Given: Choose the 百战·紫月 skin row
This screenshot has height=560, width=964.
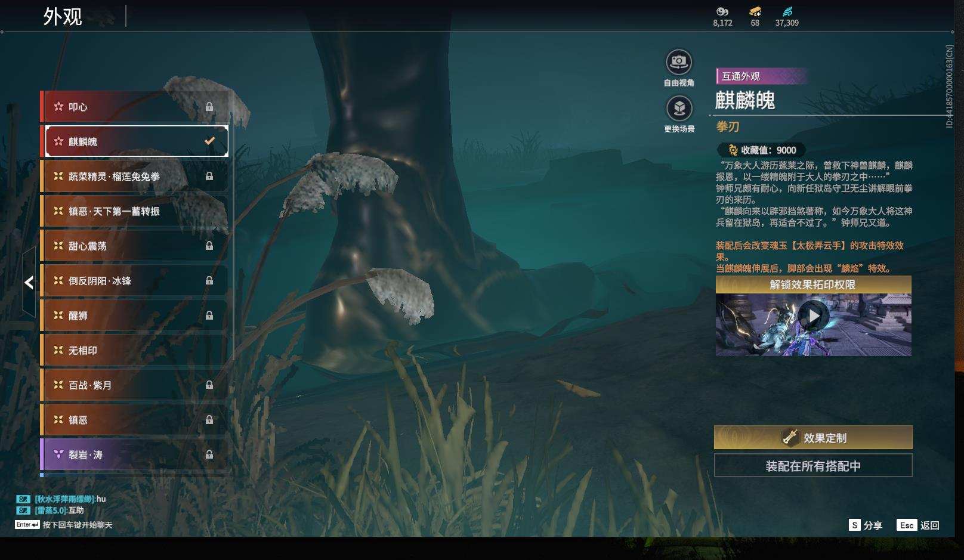Looking at the screenshot, I should pyautogui.click(x=135, y=385).
